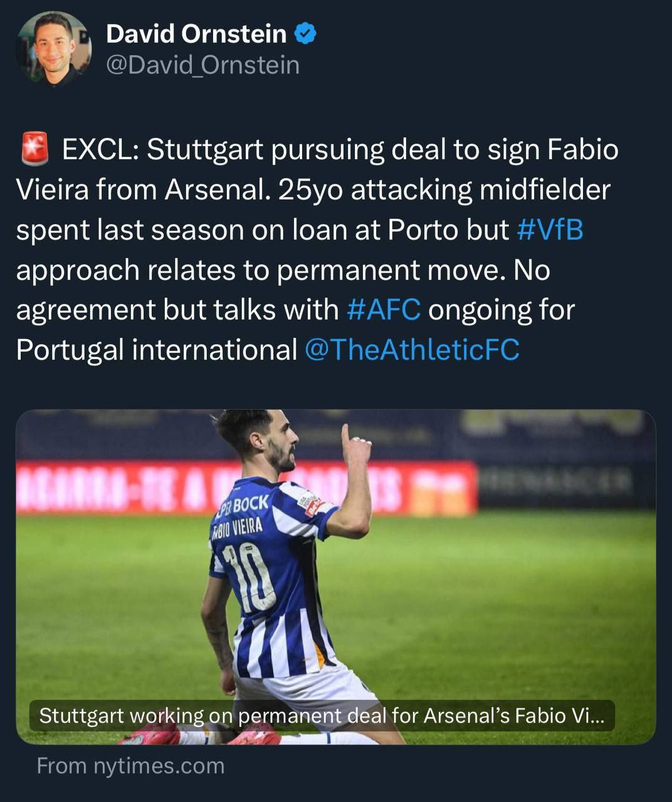Viewport: 672px width, 802px height.
Task: Click 'Fabio' at the first line's end
Action: coord(582,150)
